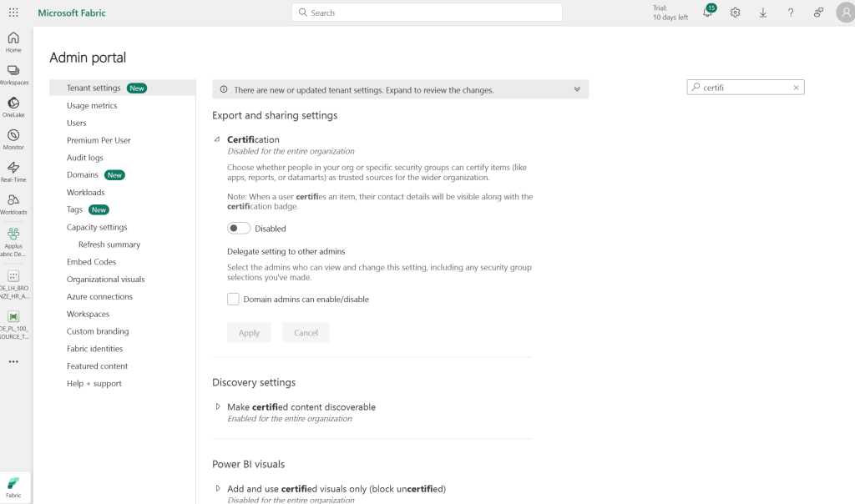The width and height of the screenshot is (855, 504).
Task: Click the Cancel button
Action: click(306, 332)
